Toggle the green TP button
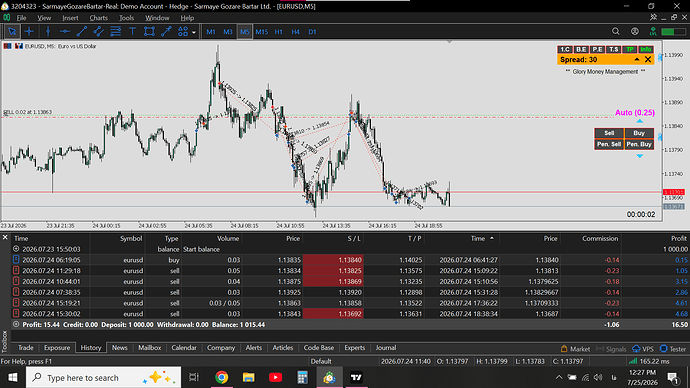This screenshot has height=388, width=690. click(630, 49)
